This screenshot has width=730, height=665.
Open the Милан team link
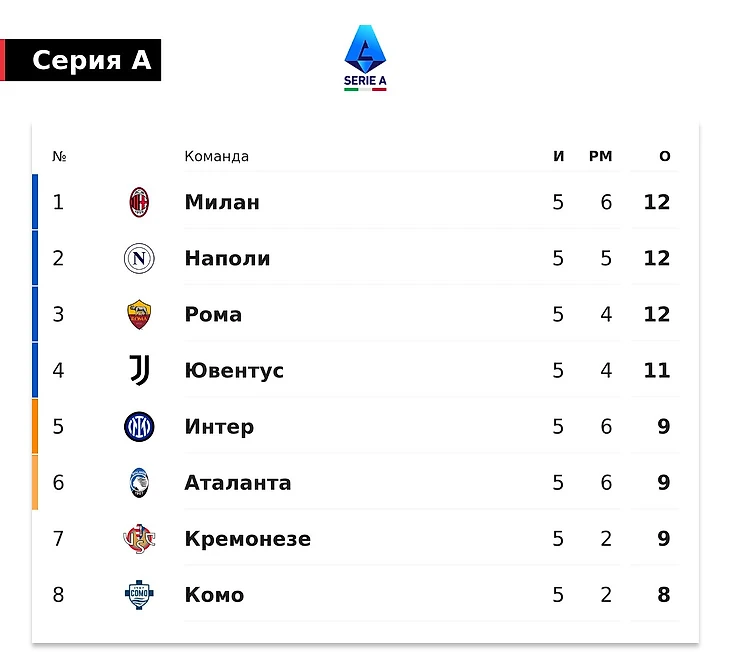pos(222,202)
